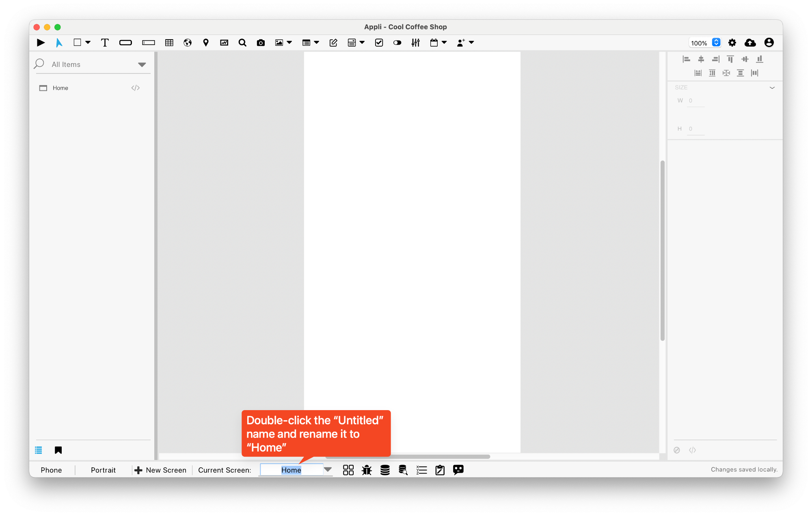This screenshot has height=516, width=812.
Task: Select the Checkbox/Form element tool
Action: [377, 43]
